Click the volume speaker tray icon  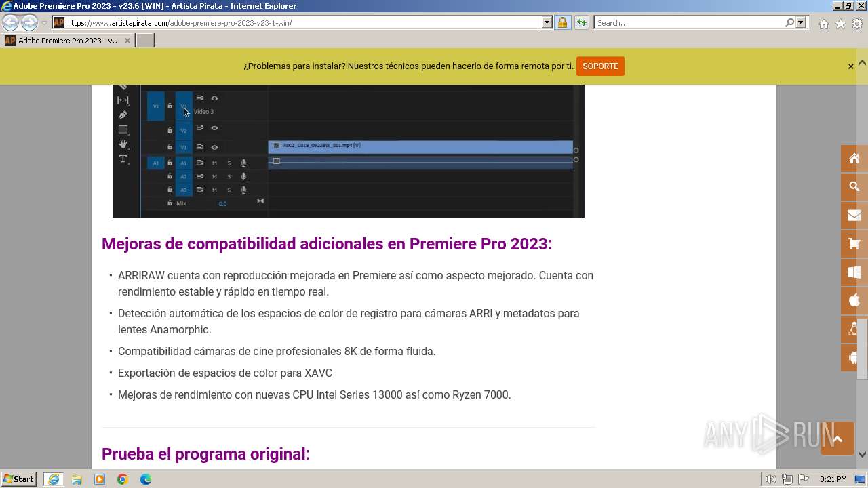point(771,479)
